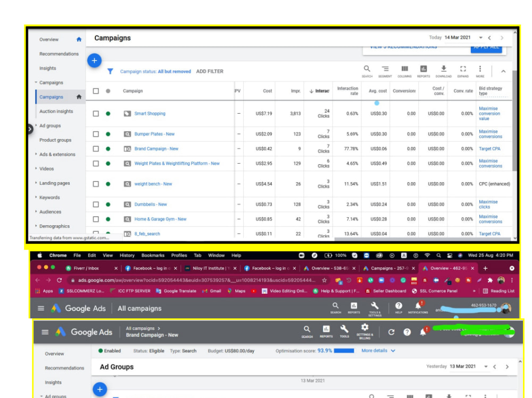Click the Optimisation score progress bar

[344, 351]
